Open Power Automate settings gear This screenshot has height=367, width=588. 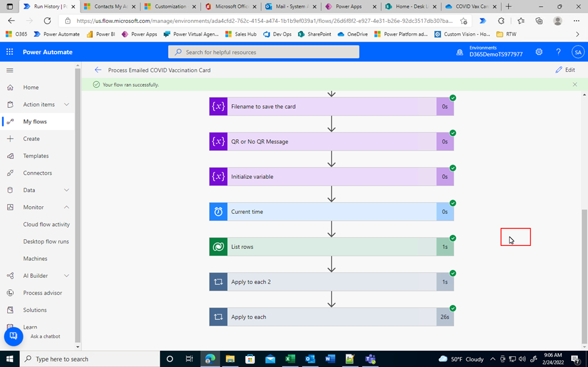pos(539,52)
